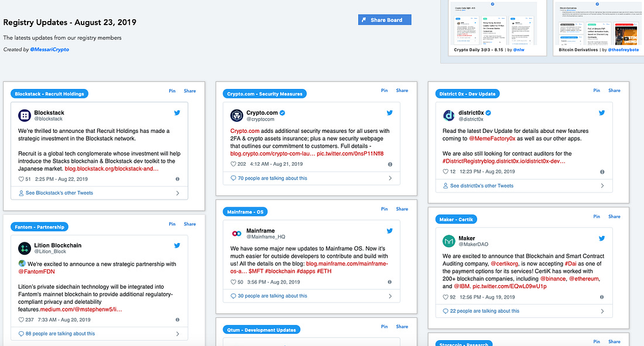Click See Blockstack's other Tweets

pyautogui.click(x=59, y=193)
